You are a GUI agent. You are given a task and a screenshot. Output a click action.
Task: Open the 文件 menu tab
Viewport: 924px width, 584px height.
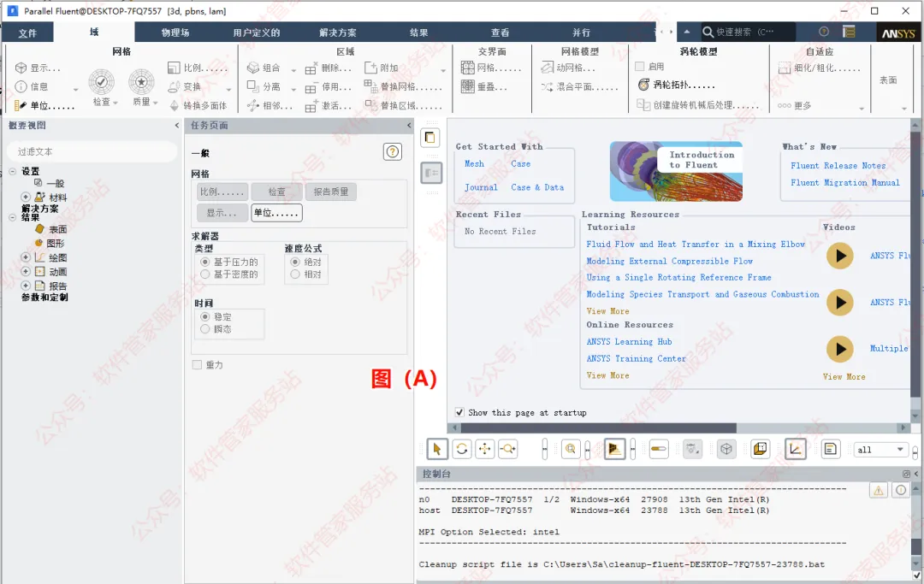pyautogui.click(x=27, y=33)
